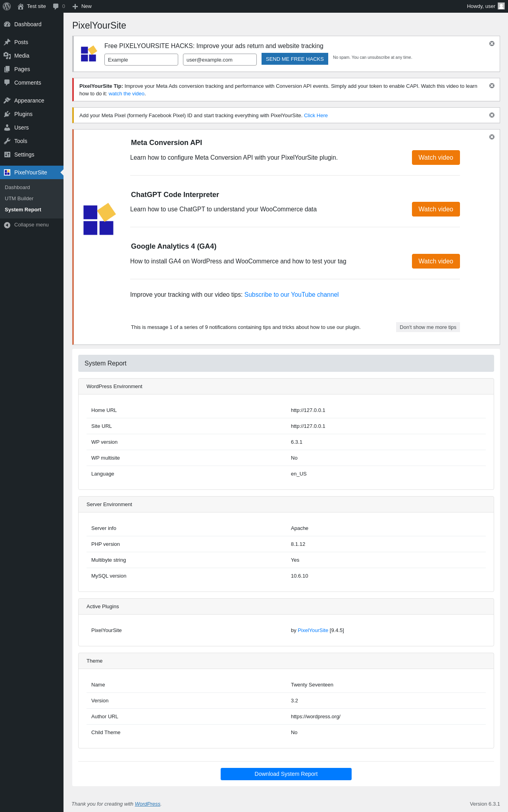Image resolution: width=508 pixels, height=812 pixels.
Task: Subscribe to our YouTube channel link
Action: [291, 295]
